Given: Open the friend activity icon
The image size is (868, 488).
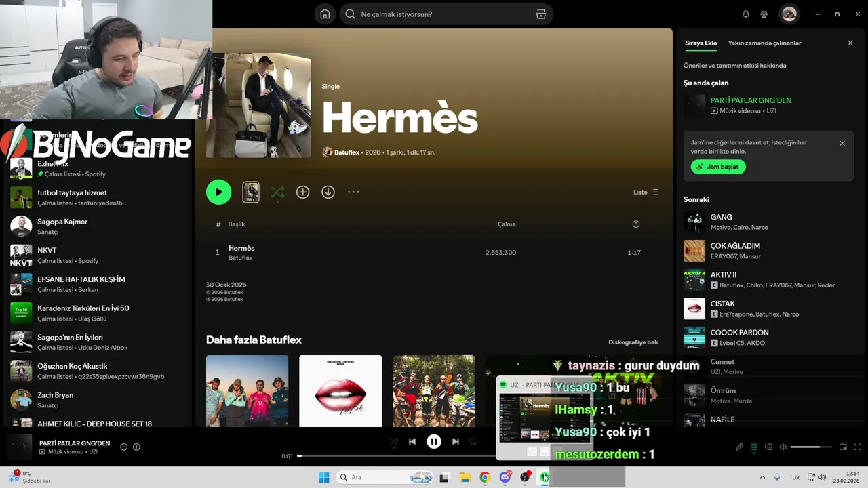Looking at the screenshot, I should tap(764, 14).
